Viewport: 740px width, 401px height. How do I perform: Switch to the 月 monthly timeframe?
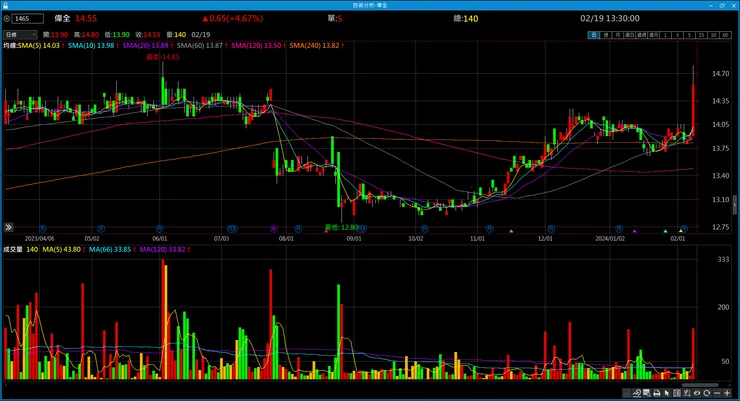(618, 35)
